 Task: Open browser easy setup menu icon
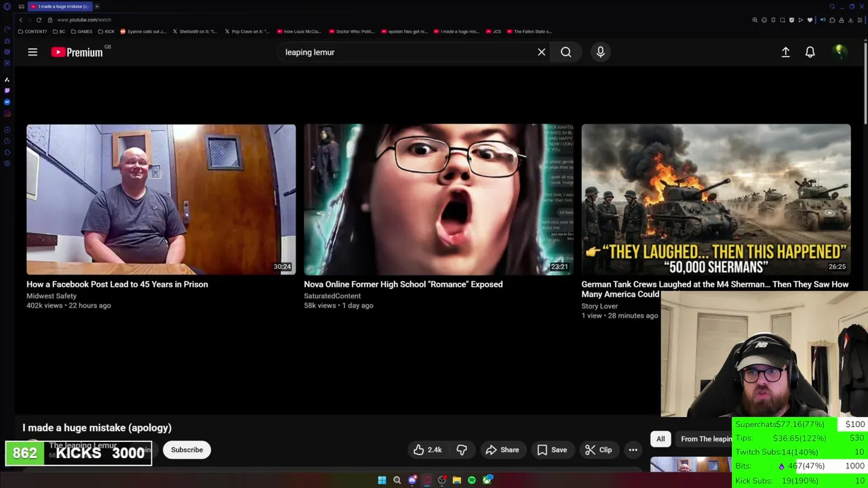coord(860,20)
